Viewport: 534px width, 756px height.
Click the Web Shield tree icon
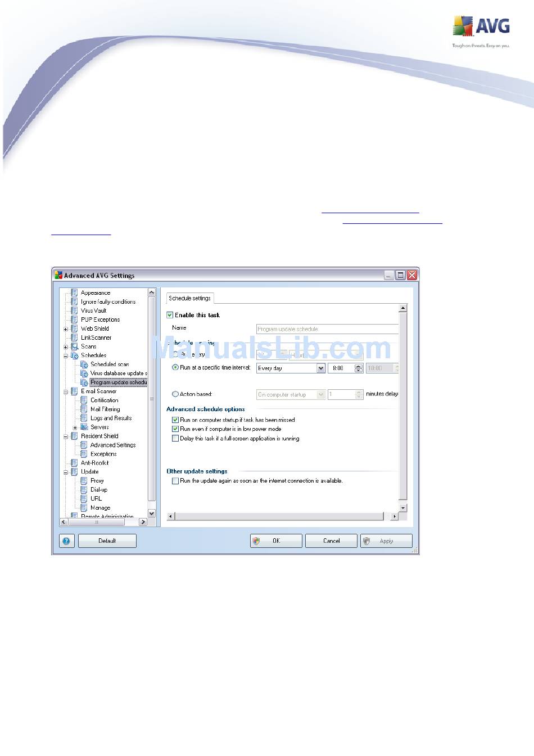click(74, 328)
